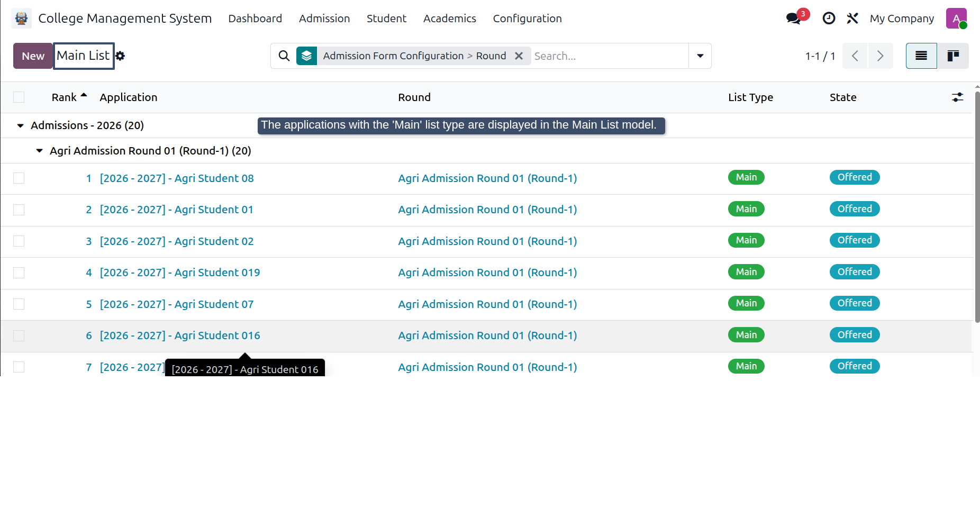Image resolution: width=980 pixels, height=508 pixels.
Task: Select the checkbox for Agri Student 01 row
Action: [19, 210]
